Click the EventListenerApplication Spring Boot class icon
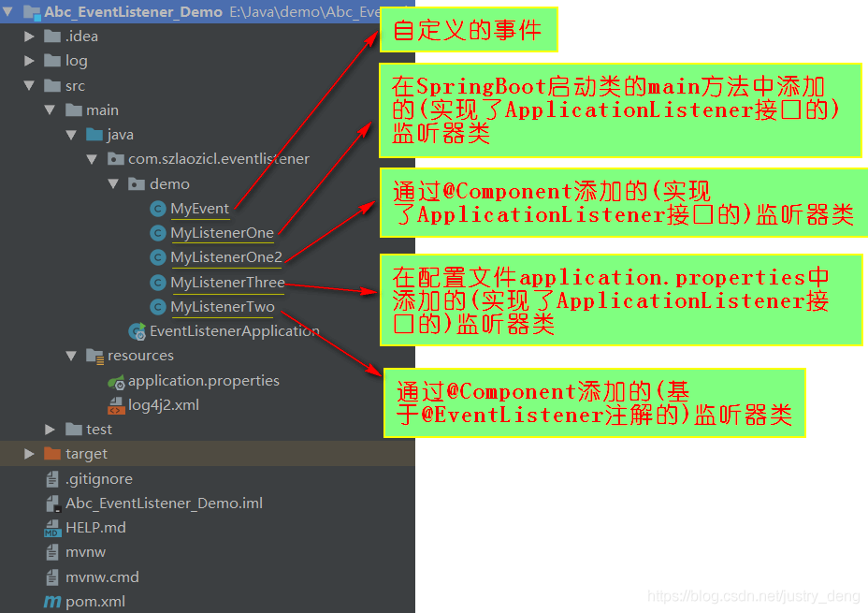 click(x=137, y=331)
